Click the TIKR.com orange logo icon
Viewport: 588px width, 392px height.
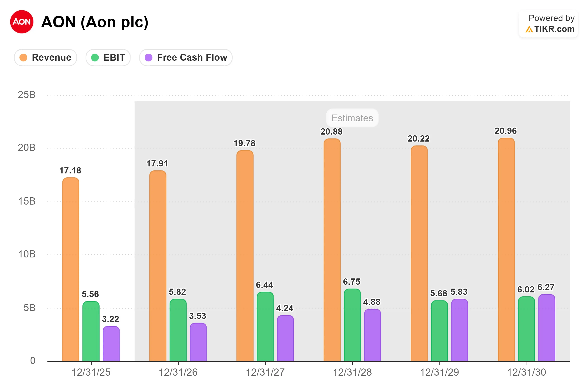[x=529, y=29]
